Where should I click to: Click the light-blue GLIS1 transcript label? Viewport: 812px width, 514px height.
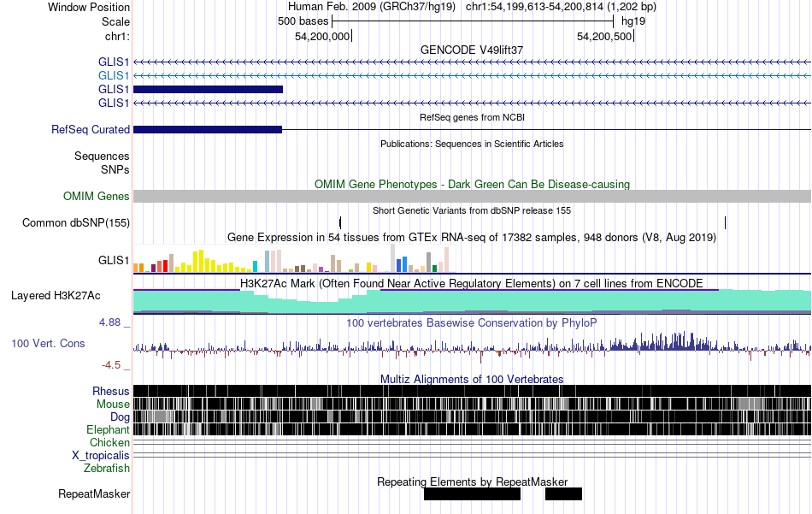(114, 75)
